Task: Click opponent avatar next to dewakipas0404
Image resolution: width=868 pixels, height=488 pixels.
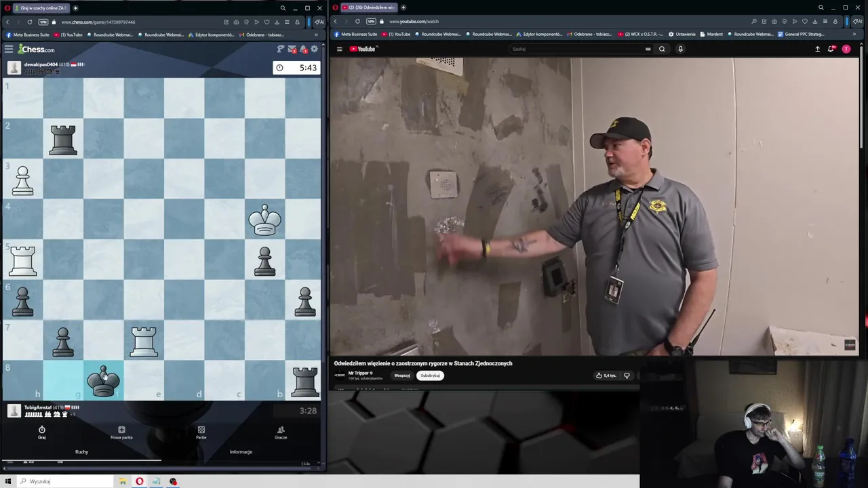Action: pyautogui.click(x=14, y=67)
